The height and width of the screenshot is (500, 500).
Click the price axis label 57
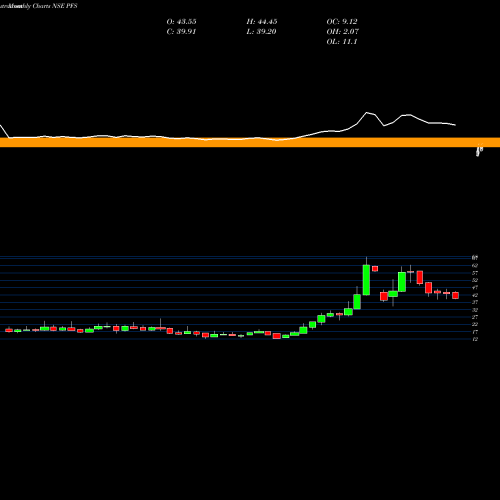[x=475, y=273]
